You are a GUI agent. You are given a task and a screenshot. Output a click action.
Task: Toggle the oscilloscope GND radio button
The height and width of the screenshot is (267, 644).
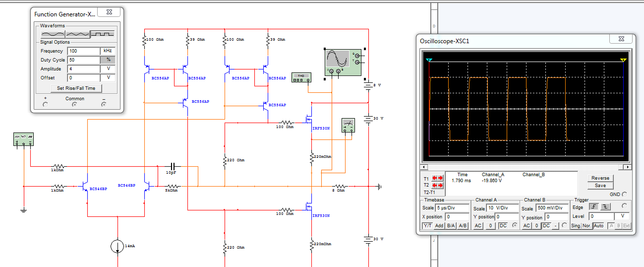point(625,194)
